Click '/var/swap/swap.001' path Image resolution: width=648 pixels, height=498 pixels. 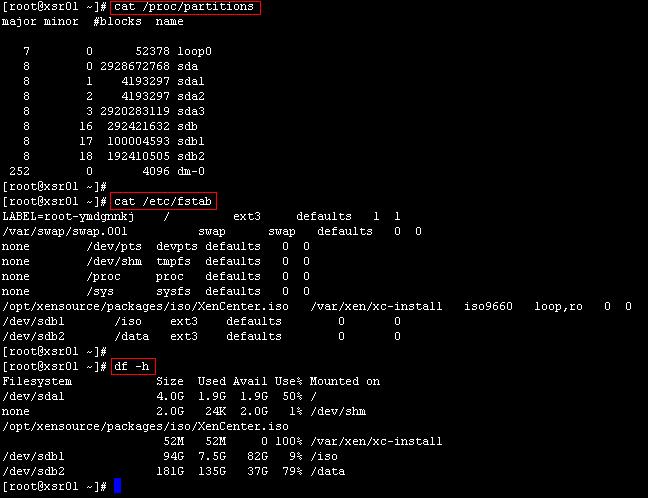(x=65, y=231)
